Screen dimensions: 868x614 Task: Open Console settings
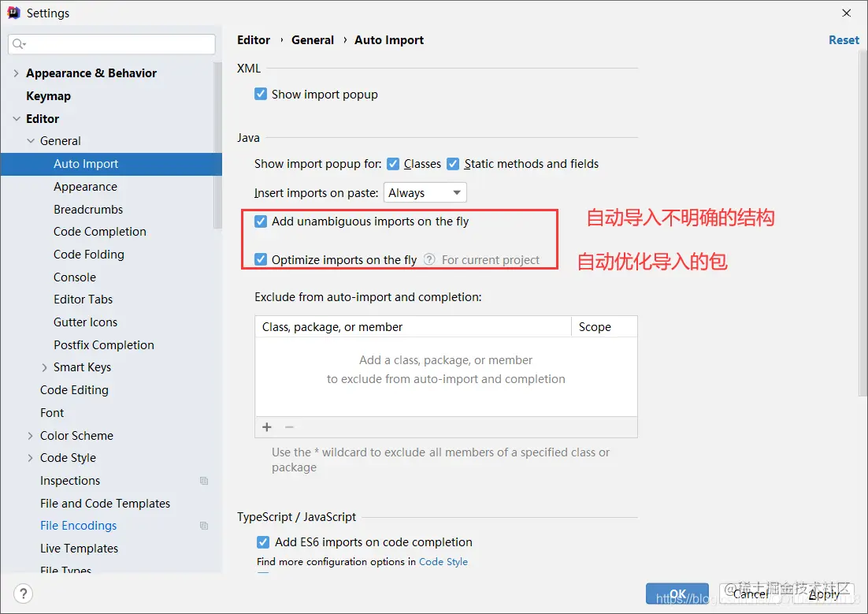[75, 277]
